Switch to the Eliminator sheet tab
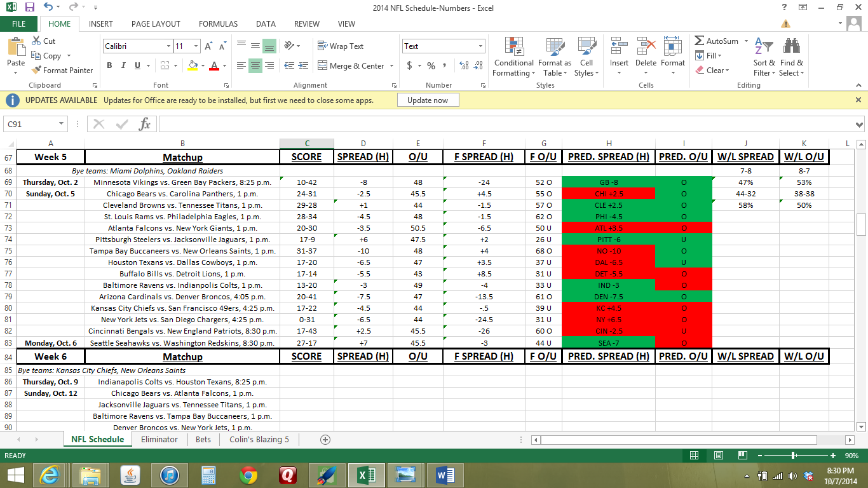This screenshot has height=488, width=868. click(159, 439)
